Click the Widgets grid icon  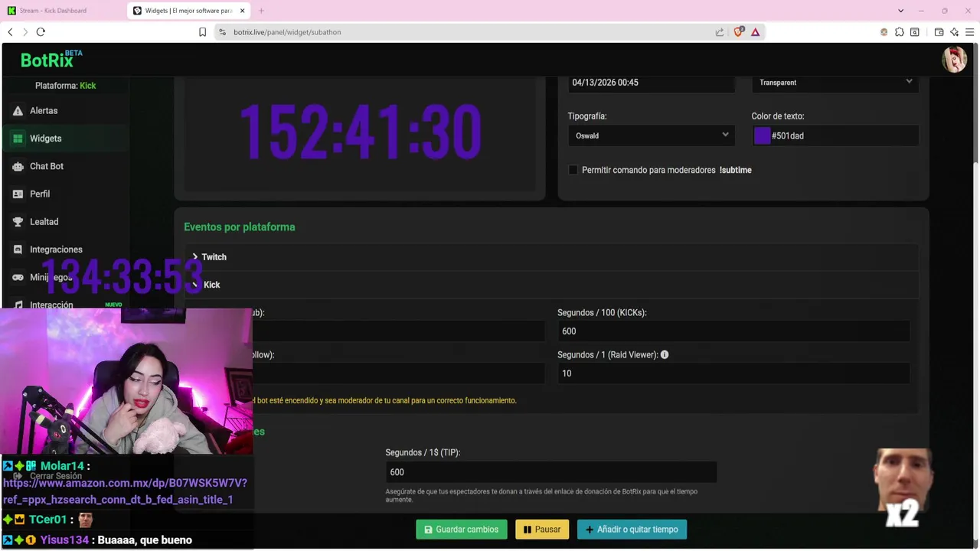click(18, 139)
